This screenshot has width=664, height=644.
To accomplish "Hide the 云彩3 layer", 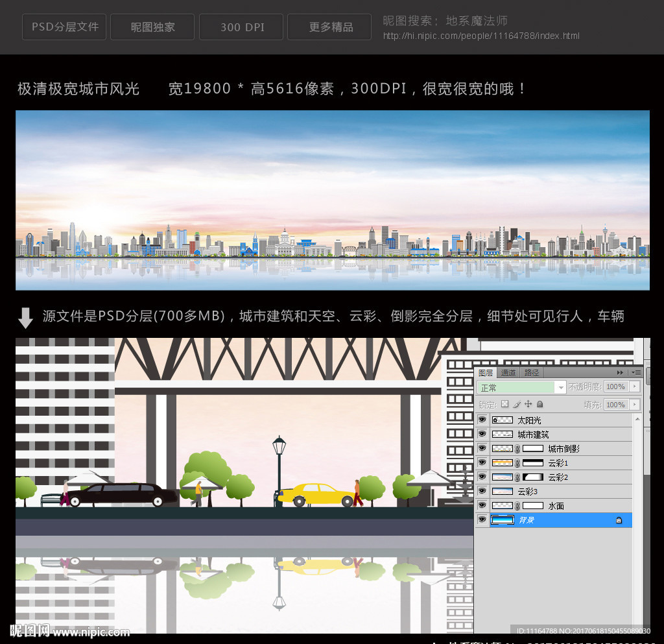I will 482,491.
